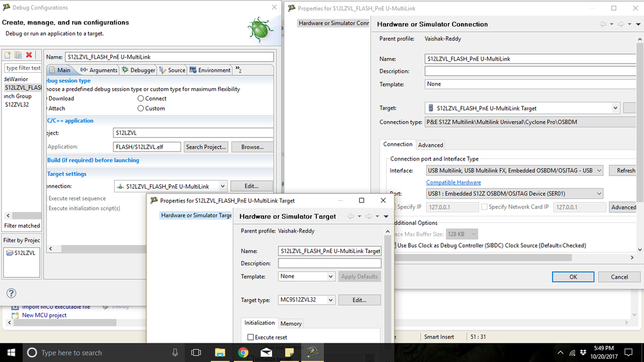Switch to the Initialization tab
This screenshot has height=362, width=644.
(259, 323)
